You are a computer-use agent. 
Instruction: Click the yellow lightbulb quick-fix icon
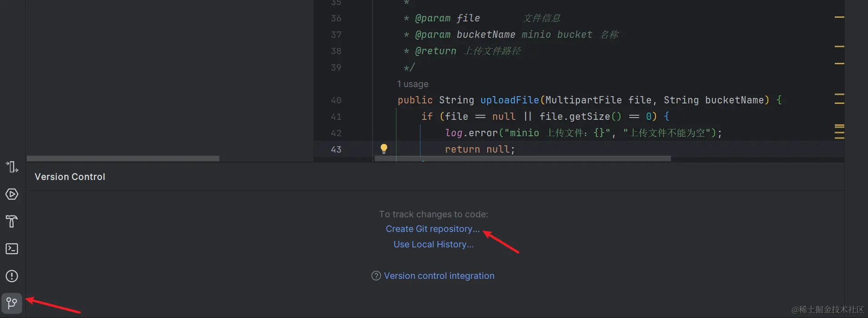[384, 149]
